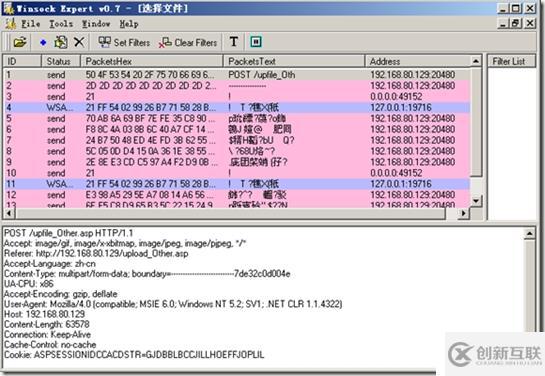Click Set Filters button
This screenshot has height=376, width=545.
(x=124, y=42)
